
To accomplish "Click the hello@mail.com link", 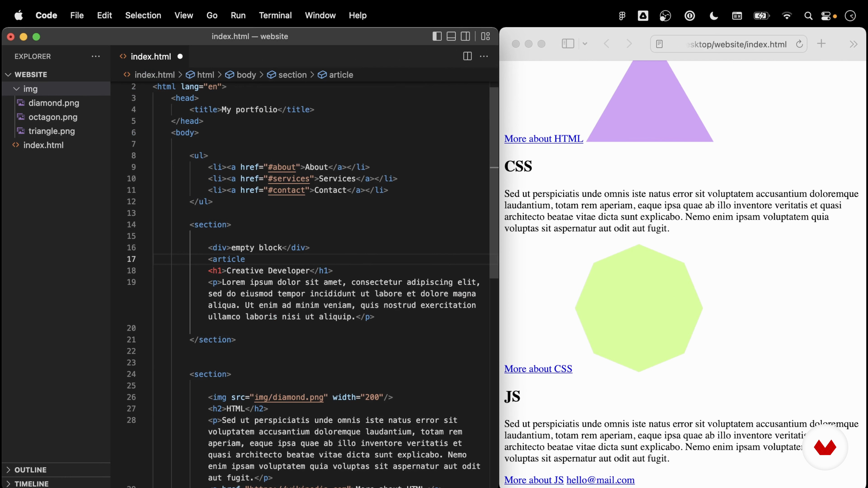I will click(600, 480).
